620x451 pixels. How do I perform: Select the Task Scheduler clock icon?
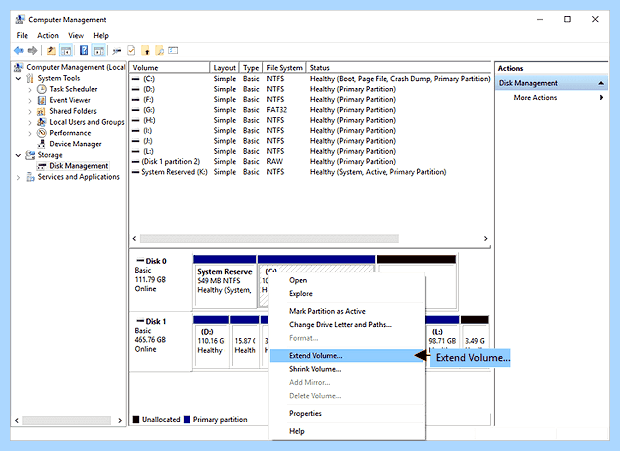(42, 89)
